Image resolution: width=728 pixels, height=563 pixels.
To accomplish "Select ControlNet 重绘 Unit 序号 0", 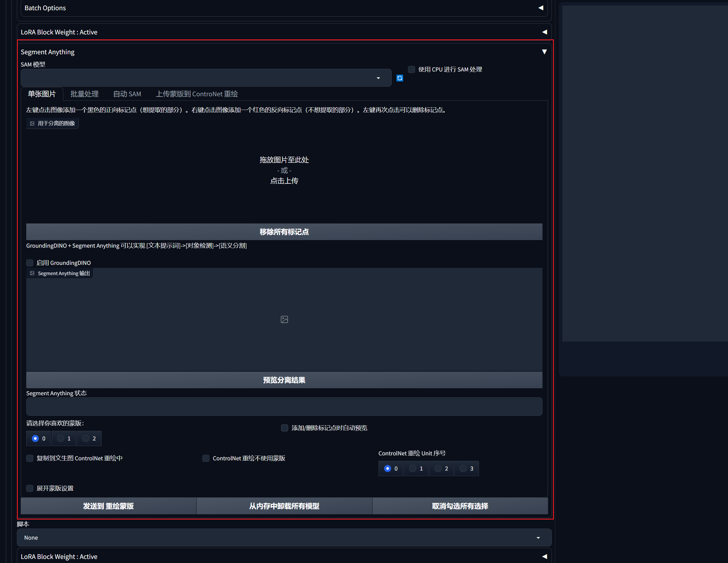I will pyautogui.click(x=391, y=469).
